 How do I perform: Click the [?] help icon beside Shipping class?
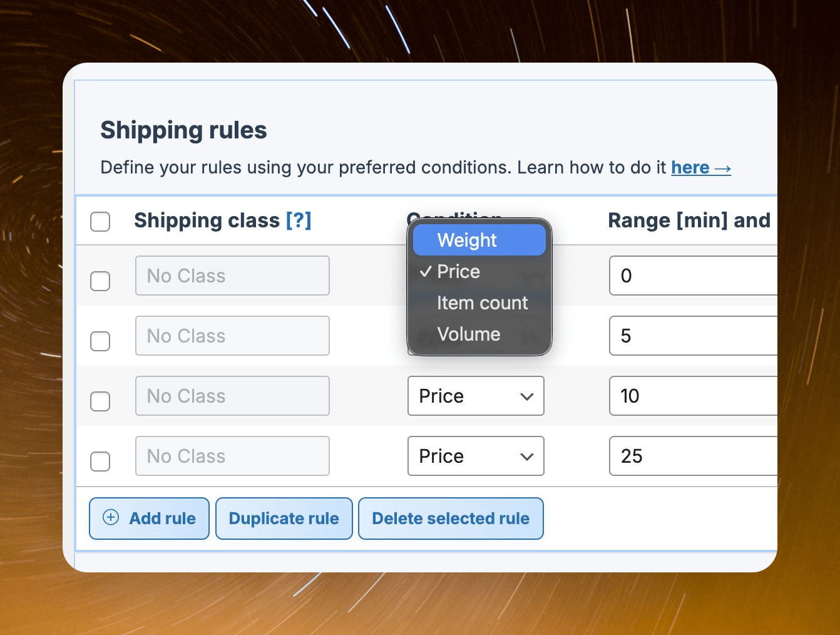pyautogui.click(x=299, y=220)
